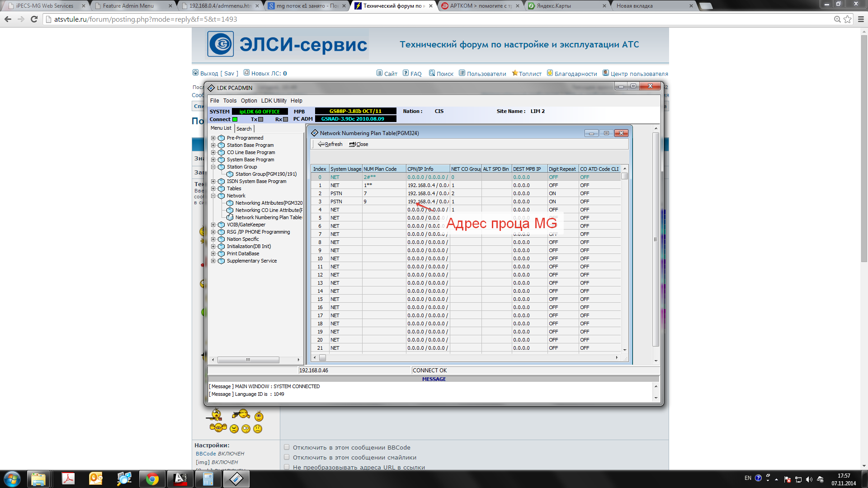Screen dimensions: 868x488
Task: Click the Refresh arrow icon
Action: pyautogui.click(x=321, y=144)
